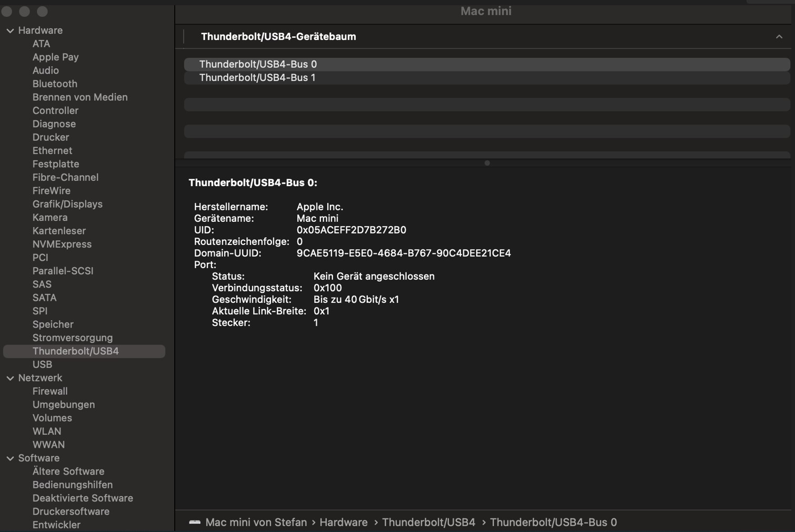The image size is (795, 532).
Task: Select Fibre-Channel entry
Action: pos(65,177)
